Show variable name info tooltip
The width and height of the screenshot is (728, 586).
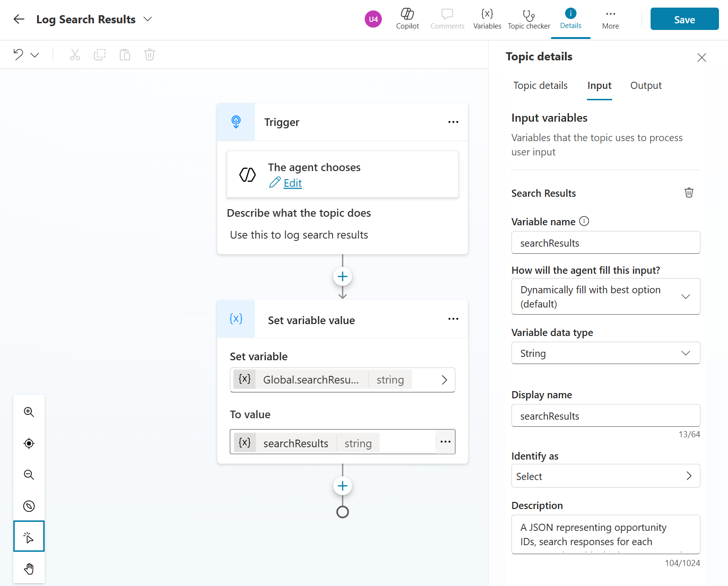coord(584,221)
